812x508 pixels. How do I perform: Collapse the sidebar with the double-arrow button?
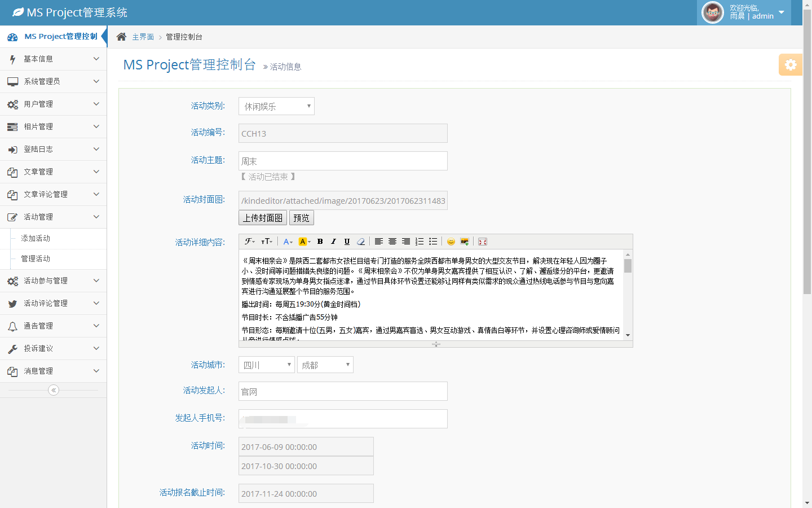[x=54, y=390]
